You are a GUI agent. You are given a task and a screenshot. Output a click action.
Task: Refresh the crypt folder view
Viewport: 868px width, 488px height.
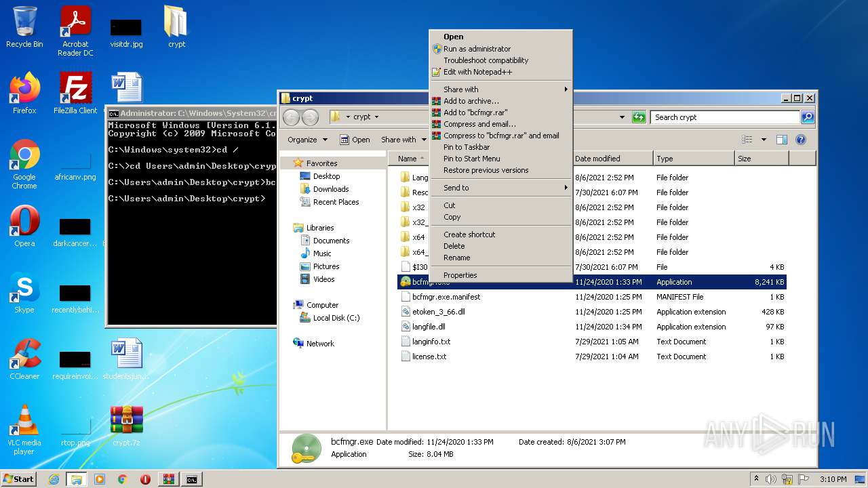(x=639, y=117)
